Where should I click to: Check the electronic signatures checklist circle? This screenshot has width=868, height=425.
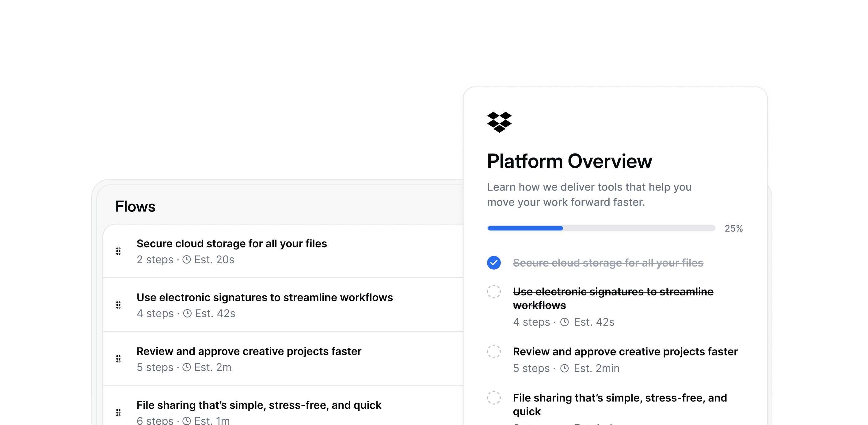tap(494, 292)
